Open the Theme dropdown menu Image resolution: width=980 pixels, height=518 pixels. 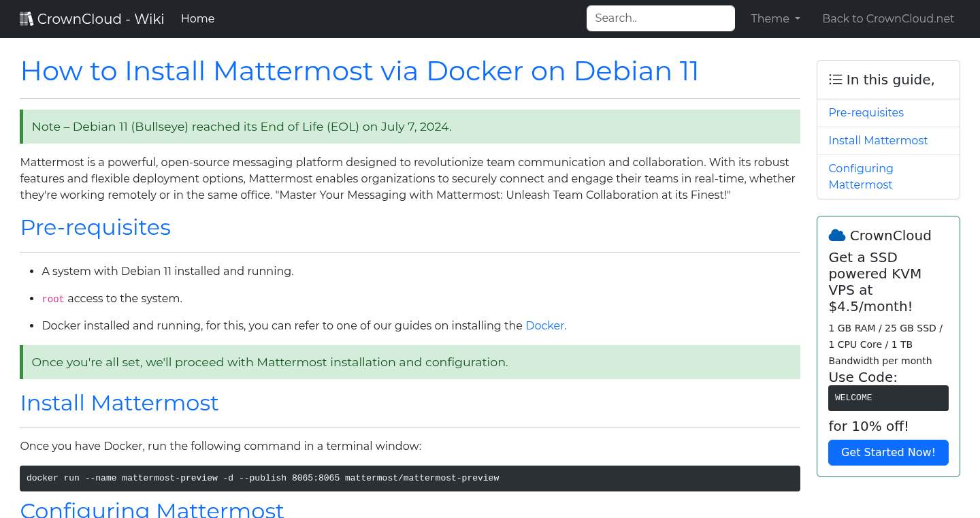pyautogui.click(x=775, y=19)
